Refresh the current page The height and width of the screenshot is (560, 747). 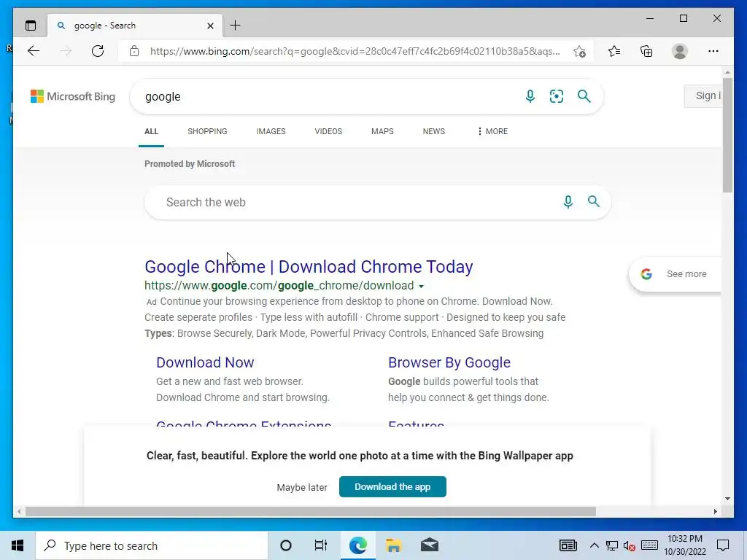coord(98,51)
